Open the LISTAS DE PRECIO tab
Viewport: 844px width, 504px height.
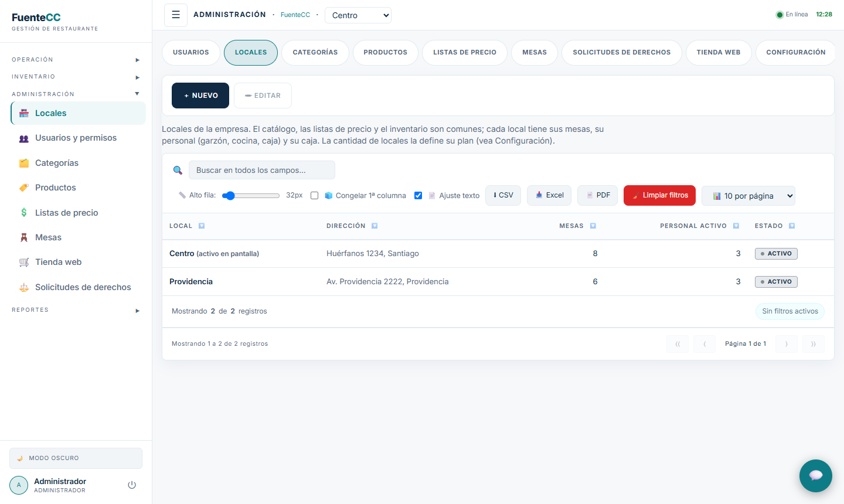click(465, 53)
